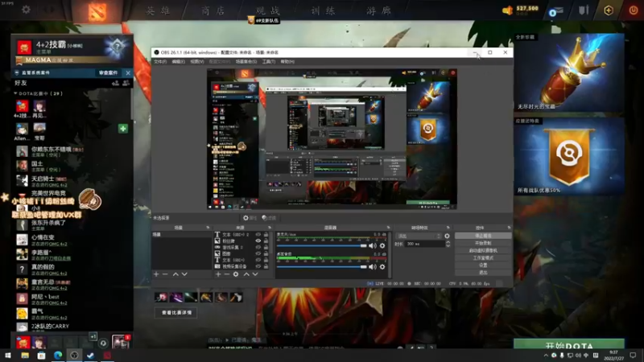
Task: Pop out the Sources dock panel icon
Action: point(270,228)
